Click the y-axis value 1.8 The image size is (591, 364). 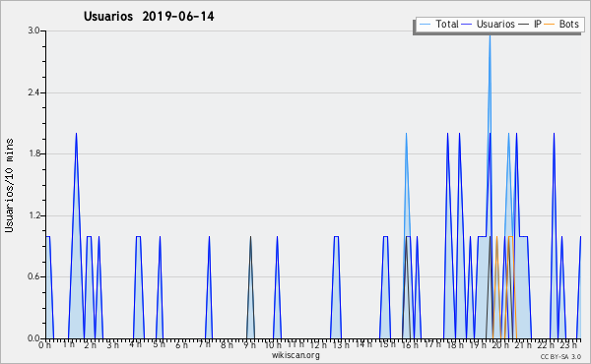coord(34,153)
